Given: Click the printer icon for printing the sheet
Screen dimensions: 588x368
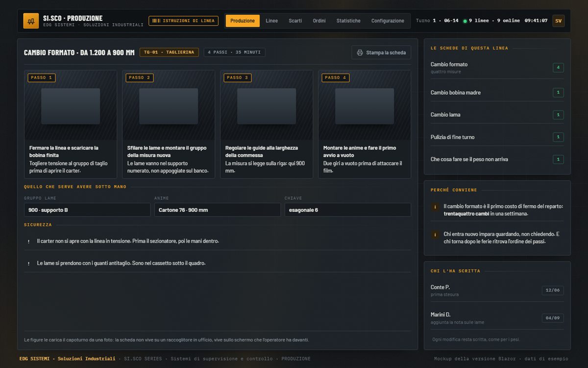Looking at the screenshot, I should tap(360, 53).
